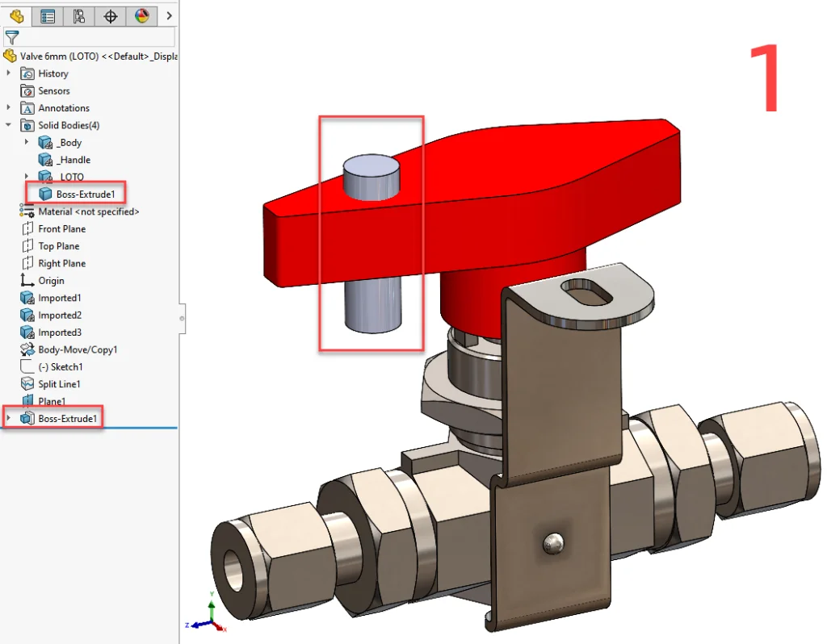Image resolution: width=827 pixels, height=644 pixels.
Task: Expand the _Body solid body
Action: click(x=27, y=143)
